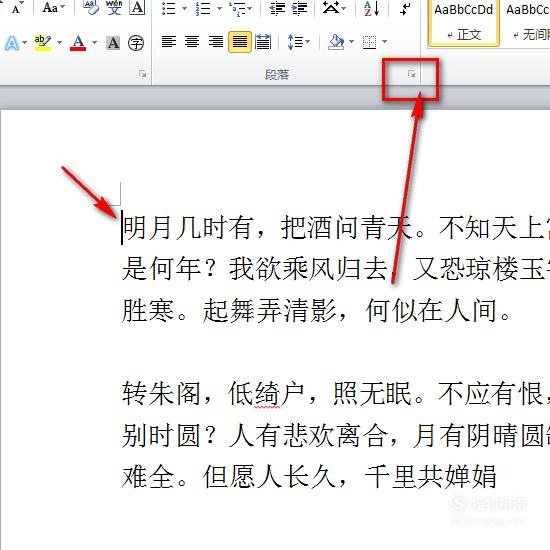
Task: Place cursor in line starting 明月几时有
Action: click(335, 228)
